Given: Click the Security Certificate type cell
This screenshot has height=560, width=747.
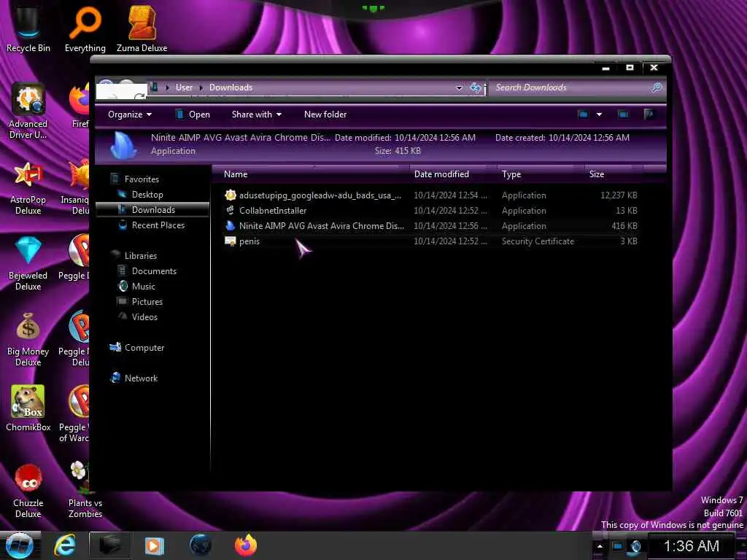Looking at the screenshot, I should click(538, 241).
